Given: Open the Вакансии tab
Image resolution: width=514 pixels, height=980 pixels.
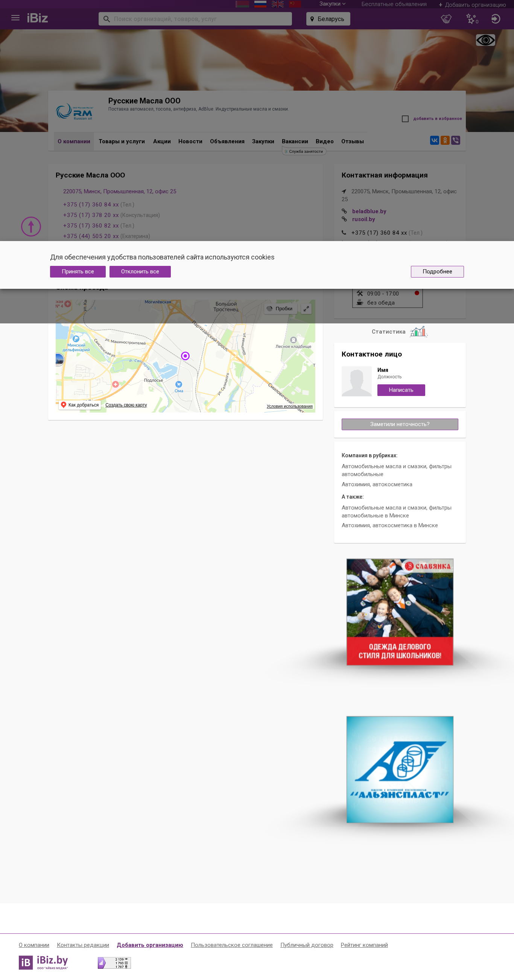Looking at the screenshot, I should [x=295, y=141].
